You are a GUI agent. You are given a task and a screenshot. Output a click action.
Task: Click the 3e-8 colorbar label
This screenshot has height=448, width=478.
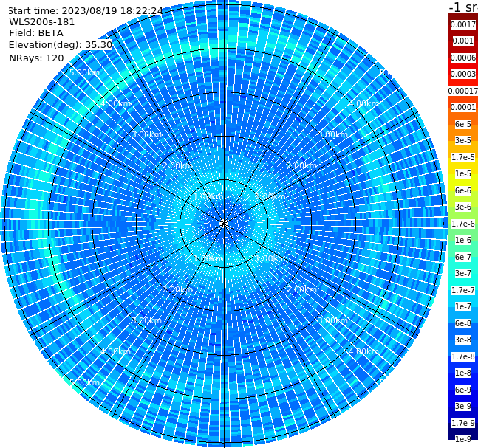point(463,340)
